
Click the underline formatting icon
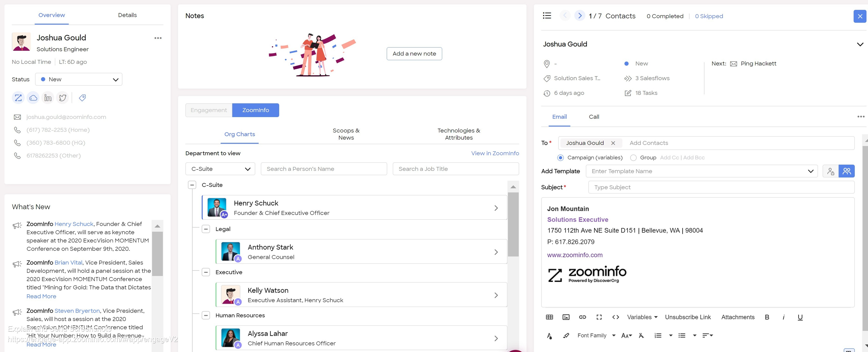(x=800, y=317)
